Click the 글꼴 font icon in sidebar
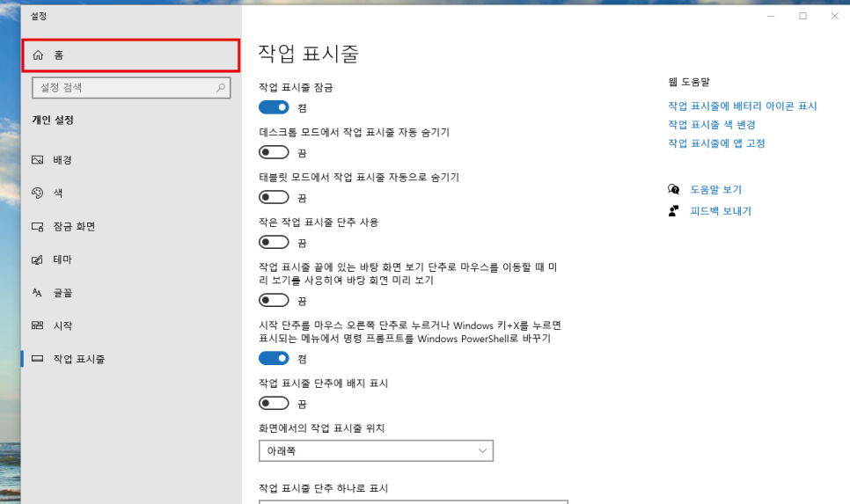 (x=38, y=293)
